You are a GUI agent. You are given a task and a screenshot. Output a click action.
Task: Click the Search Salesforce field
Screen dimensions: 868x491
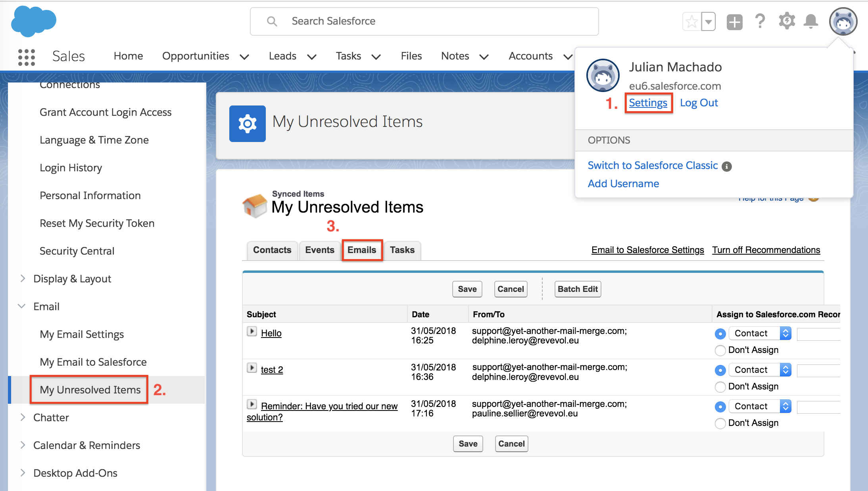424,21
